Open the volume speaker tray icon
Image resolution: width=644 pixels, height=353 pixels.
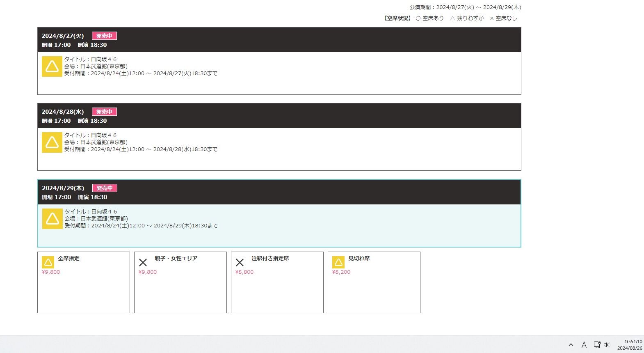[x=607, y=345]
